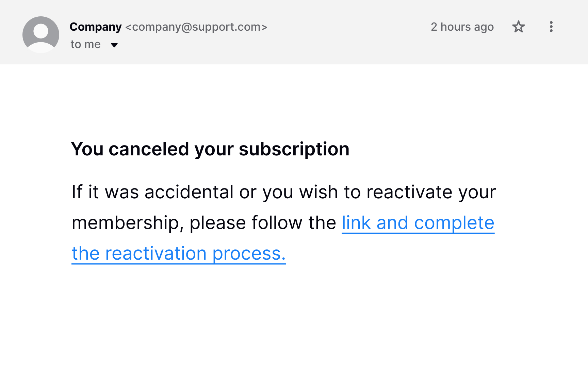Click the word "subscription" in the heading
Screen dimensions: 588x368
coord(294,149)
